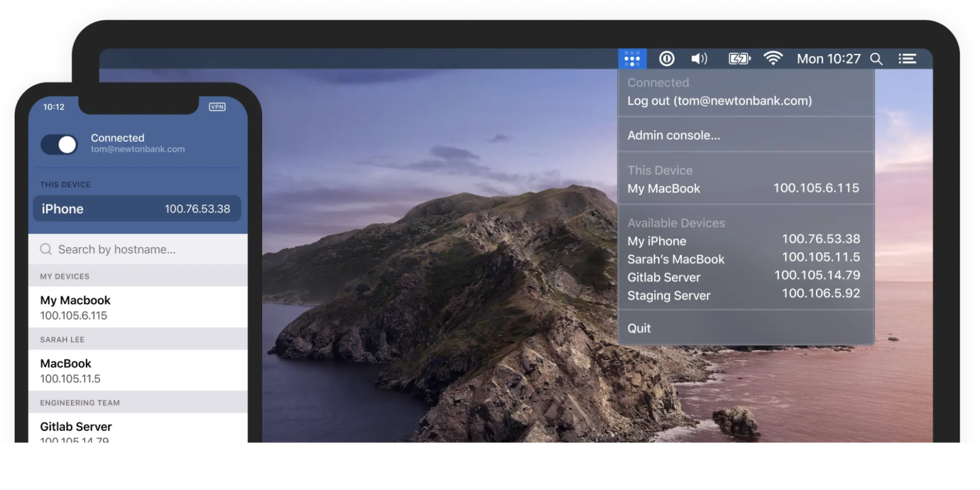
Task: Tap the iPhone row under This Device
Action: pyautogui.click(x=137, y=209)
